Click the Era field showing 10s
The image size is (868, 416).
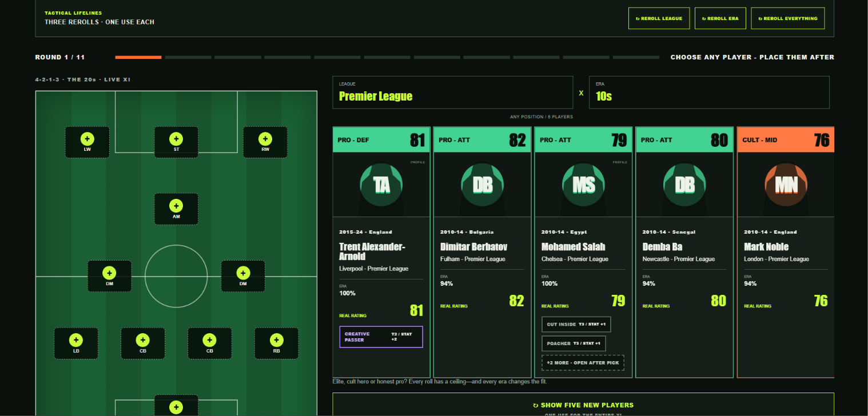click(x=709, y=93)
